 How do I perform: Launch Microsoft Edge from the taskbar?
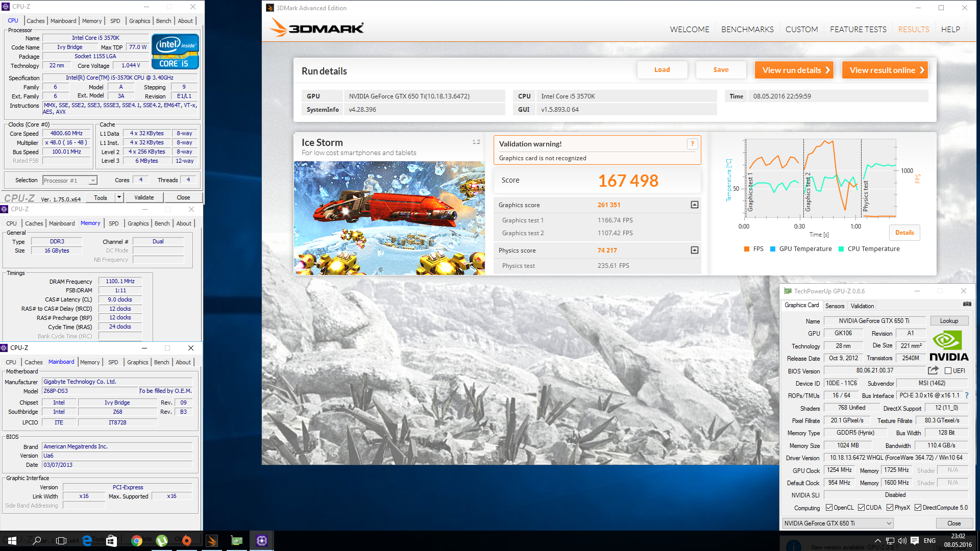[x=87, y=541]
